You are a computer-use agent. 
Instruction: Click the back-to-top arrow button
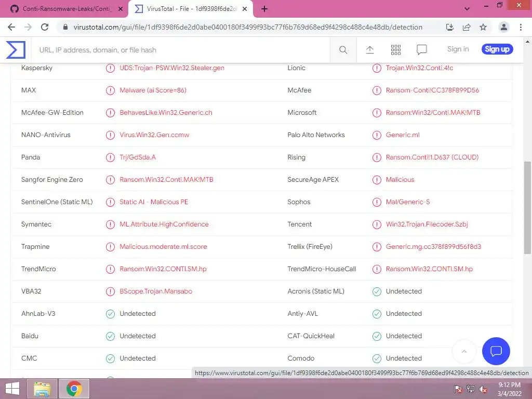click(x=464, y=351)
